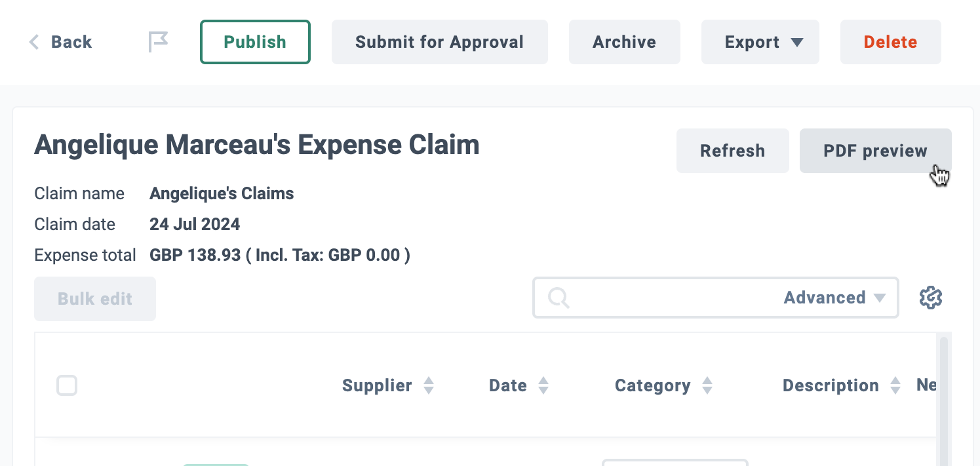Viewport: 980px width, 466px height.
Task: Click the flag icon next to Back
Action: coord(157,42)
